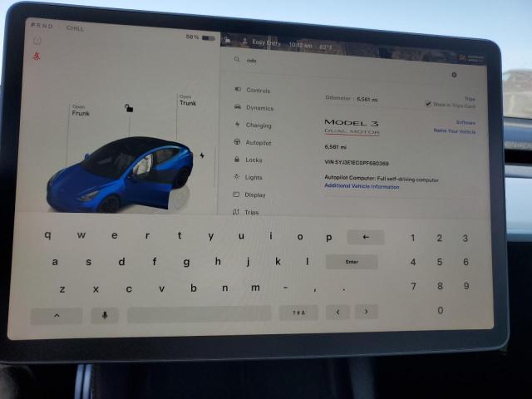This screenshot has height=399, width=532.
Task: Uncheck Show in Trips Card checkbox
Action: pyautogui.click(x=428, y=105)
